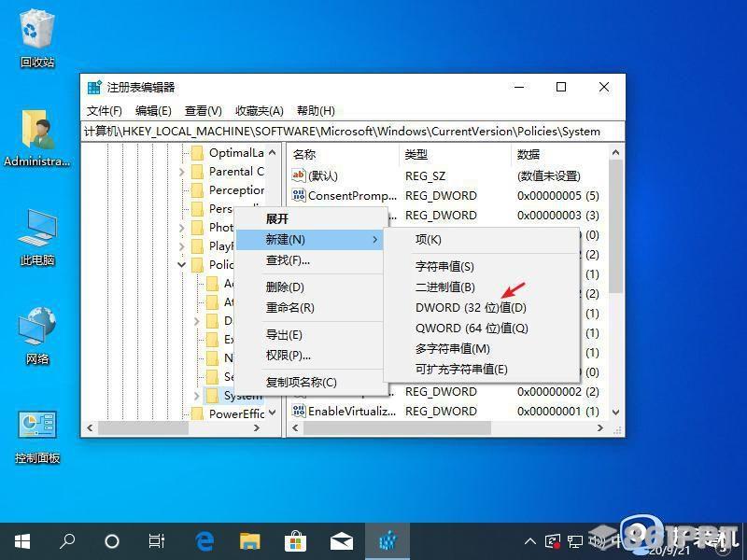Viewport: 747px width, 560px height.
Task: Click the EnableVirtualiz DWORD value icon
Action: click(298, 411)
